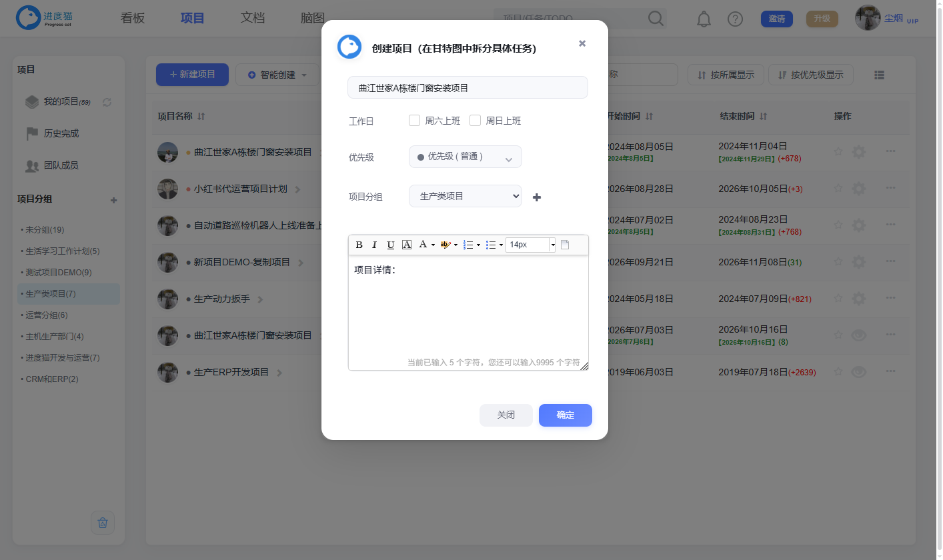
Task: Select 历史完成 in the sidebar
Action: (x=61, y=133)
